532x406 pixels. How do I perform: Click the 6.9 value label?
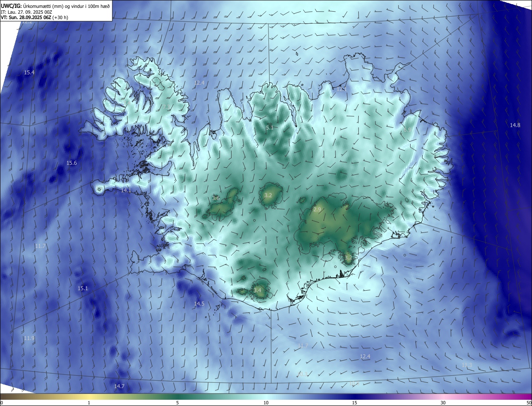(407, 130)
